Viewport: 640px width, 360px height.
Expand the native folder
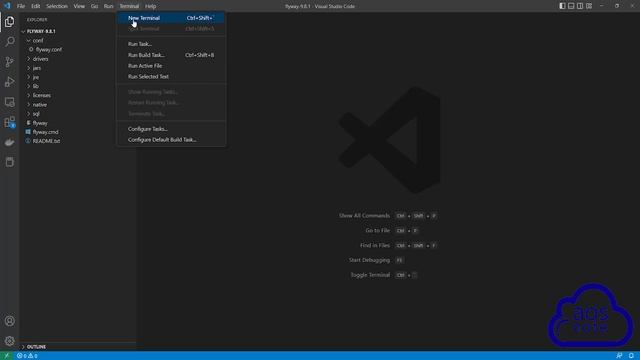click(x=40, y=104)
